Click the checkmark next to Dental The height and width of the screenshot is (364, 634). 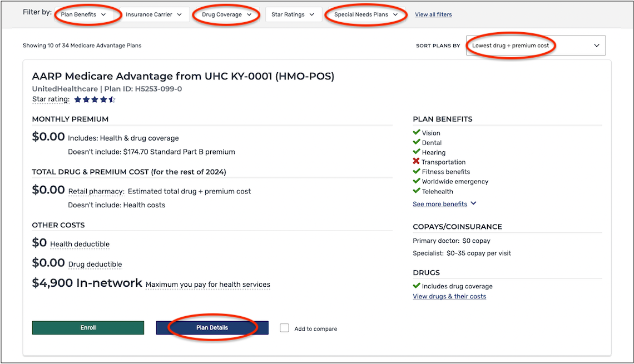[x=417, y=142]
